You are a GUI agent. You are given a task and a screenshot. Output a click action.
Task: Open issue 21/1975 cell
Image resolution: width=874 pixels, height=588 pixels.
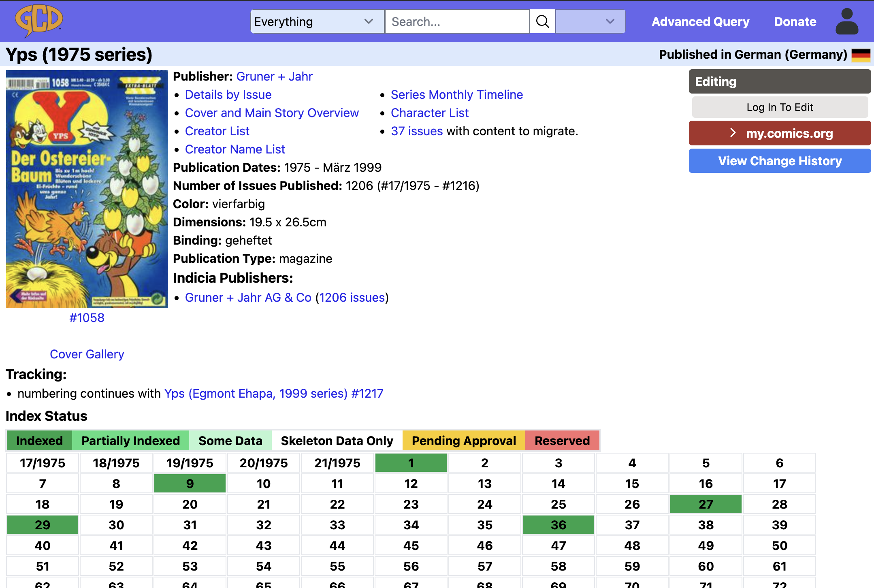coord(337,463)
